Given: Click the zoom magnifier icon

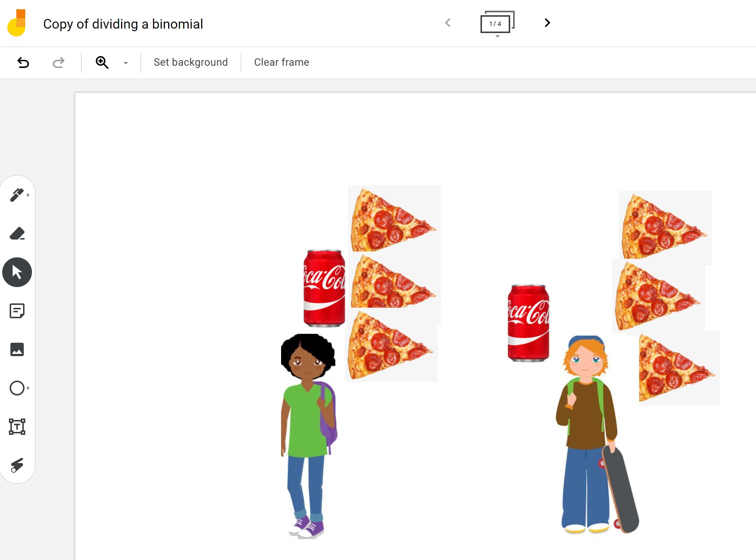Looking at the screenshot, I should tap(102, 62).
